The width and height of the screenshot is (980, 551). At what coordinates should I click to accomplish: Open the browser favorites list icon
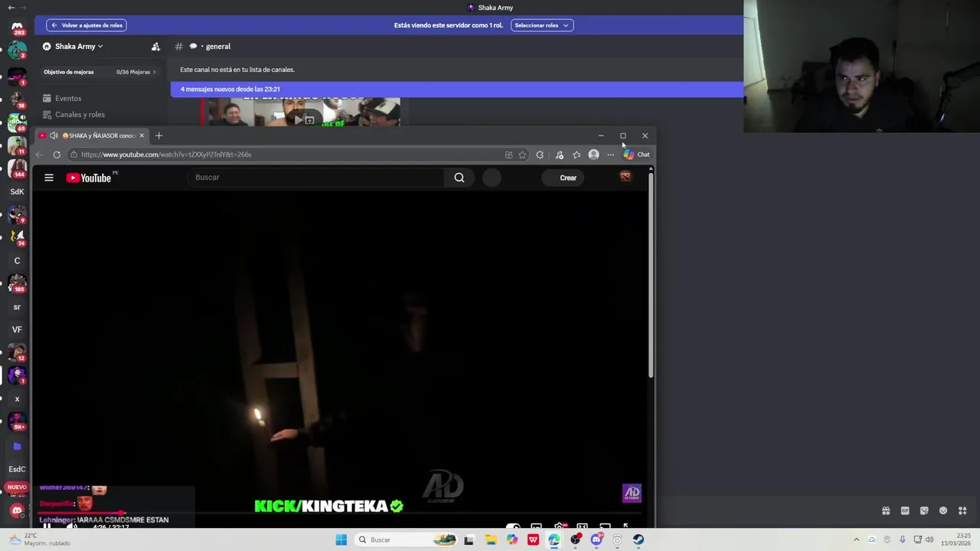[577, 155]
